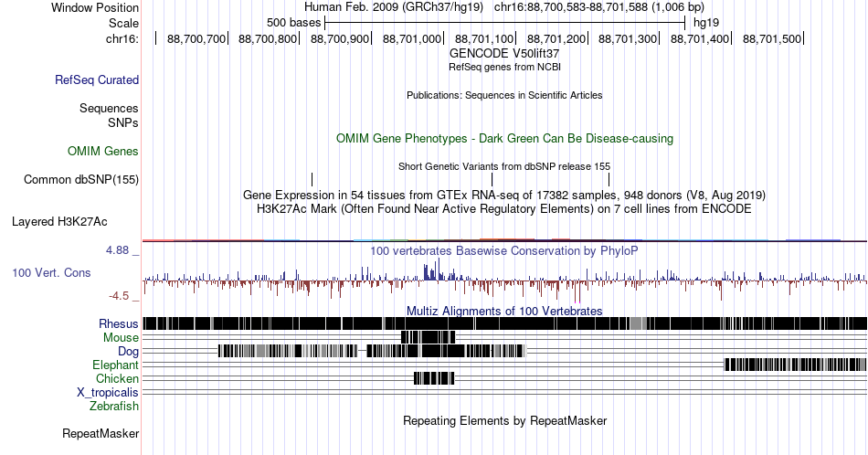This screenshot has height=455, width=868.
Task: Select the Chicken alignment label
Action: (117, 378)
